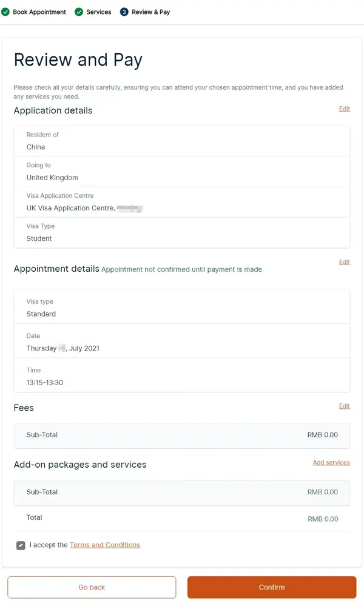Open the Terms and Conditions link

104,545
